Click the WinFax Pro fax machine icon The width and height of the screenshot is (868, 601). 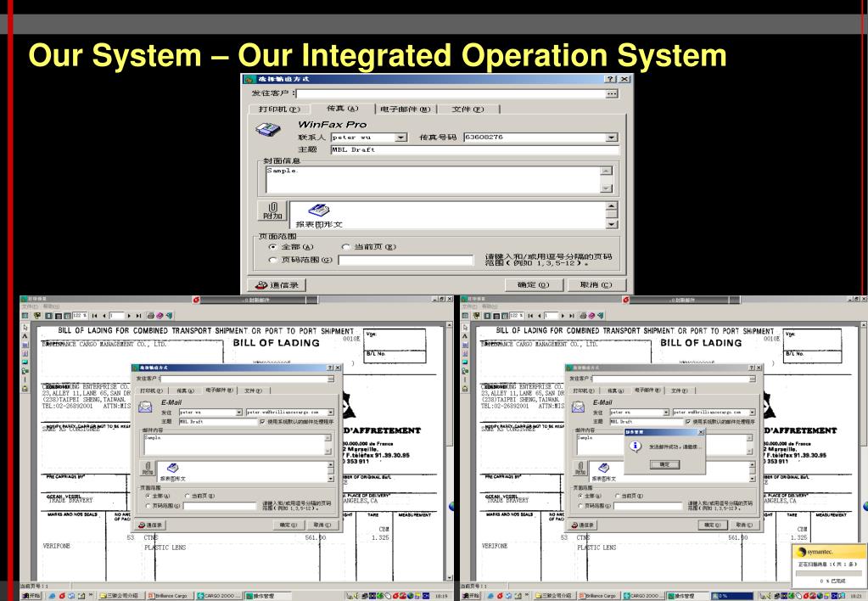tap(268, 130)
